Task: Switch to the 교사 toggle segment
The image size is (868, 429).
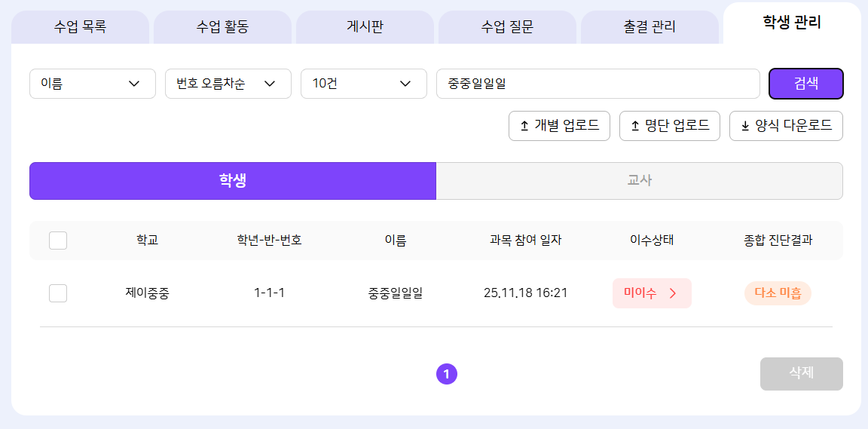Action: [x=639, y=181]
